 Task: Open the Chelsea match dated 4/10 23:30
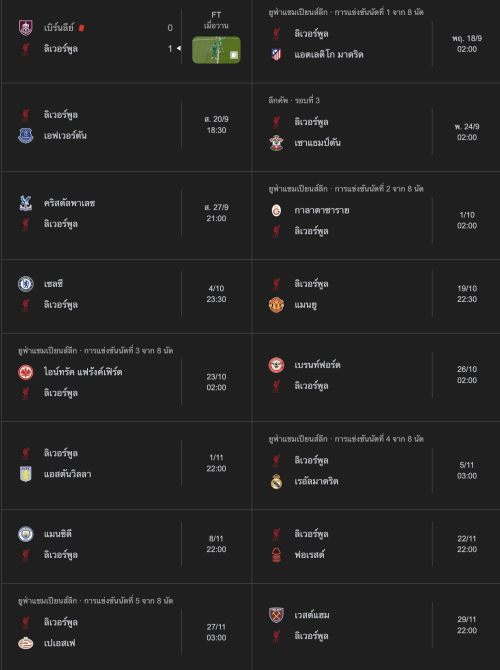coord(126,296)
